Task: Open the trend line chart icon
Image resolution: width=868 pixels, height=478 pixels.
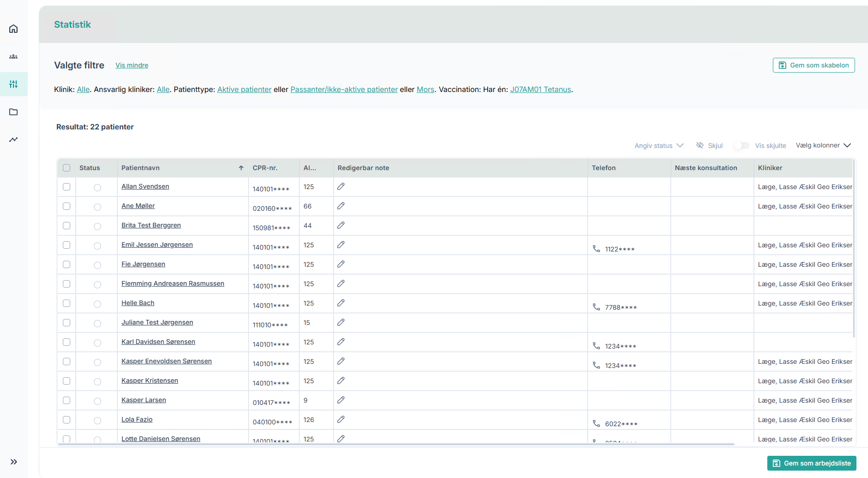Action: point(13,140)
